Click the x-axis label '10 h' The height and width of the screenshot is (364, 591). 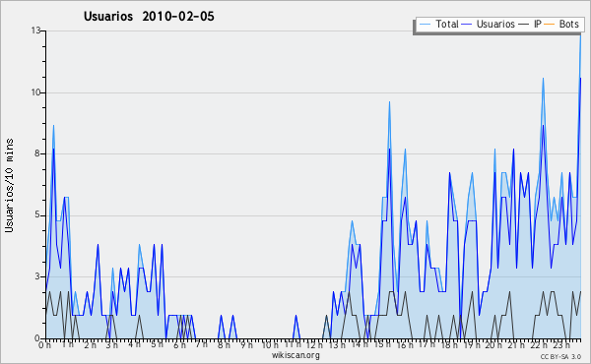pyautogui.click(x=270, y=344)
